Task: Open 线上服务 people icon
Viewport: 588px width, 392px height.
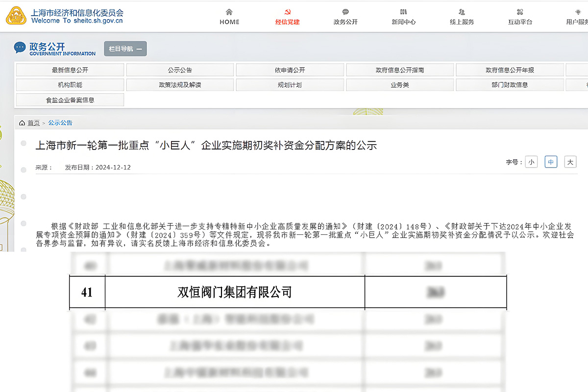Action: (462, 12)
